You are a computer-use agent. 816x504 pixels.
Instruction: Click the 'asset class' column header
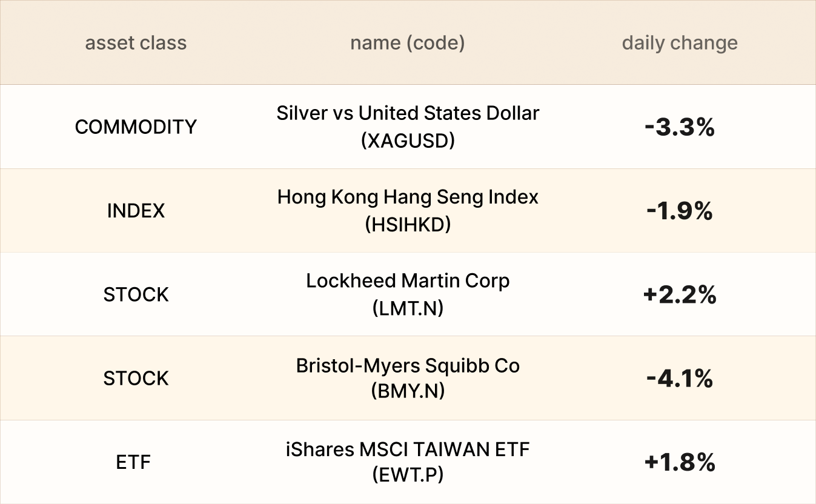coord(136,43)
